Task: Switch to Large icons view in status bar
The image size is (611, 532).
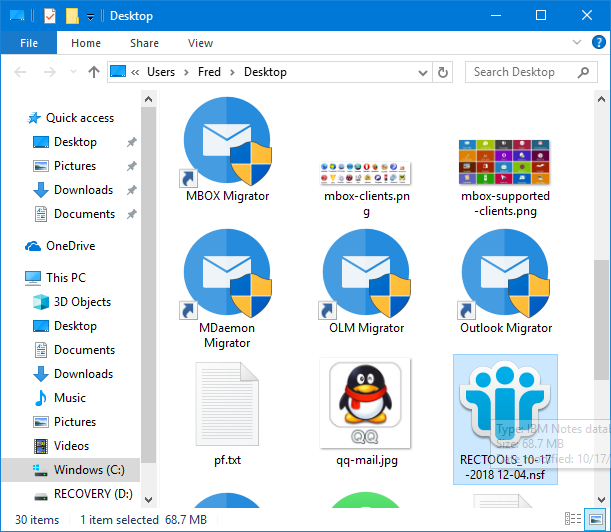Action: tap(595, 519)
